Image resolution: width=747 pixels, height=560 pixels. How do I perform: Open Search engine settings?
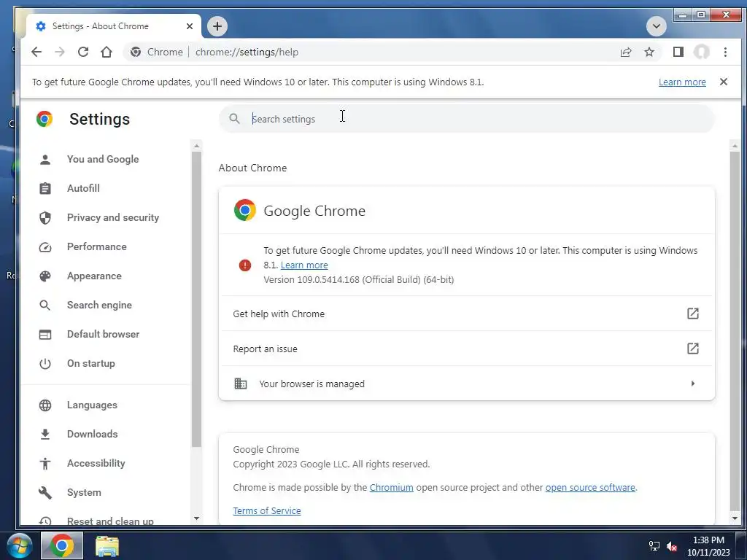[99, 305]
